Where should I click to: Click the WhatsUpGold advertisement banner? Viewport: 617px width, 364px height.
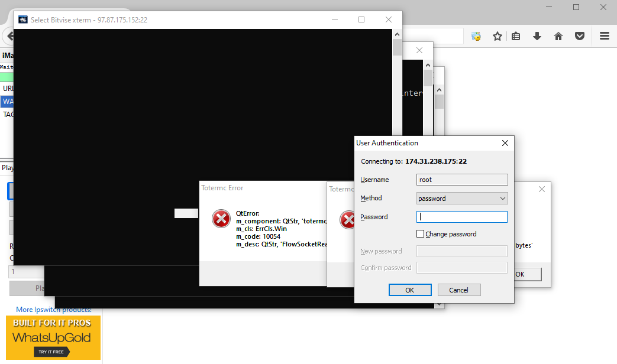(53, 337)
